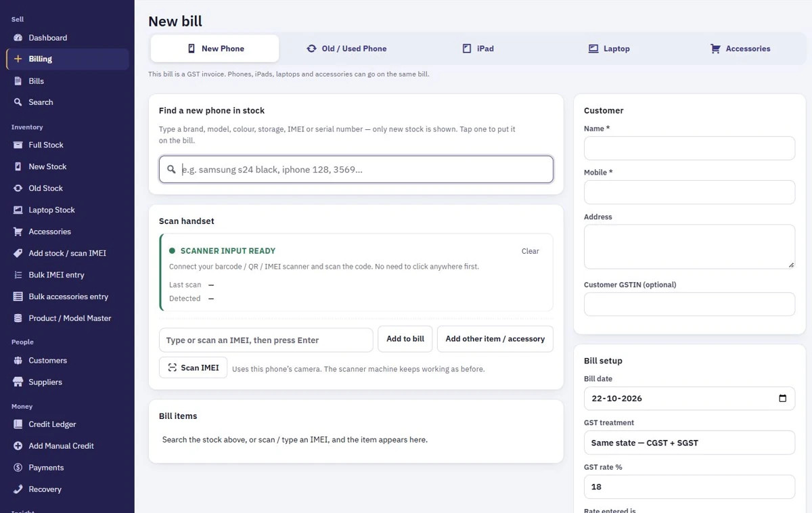Switch to Laptop tab
The image size is (812, 513).
coord(609,49)
